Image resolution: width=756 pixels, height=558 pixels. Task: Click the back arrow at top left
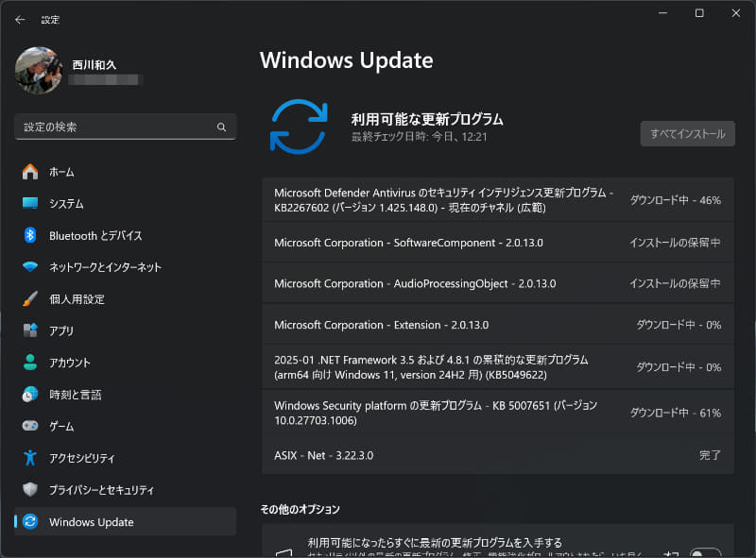pyautogui.click(x=19, y=18)
